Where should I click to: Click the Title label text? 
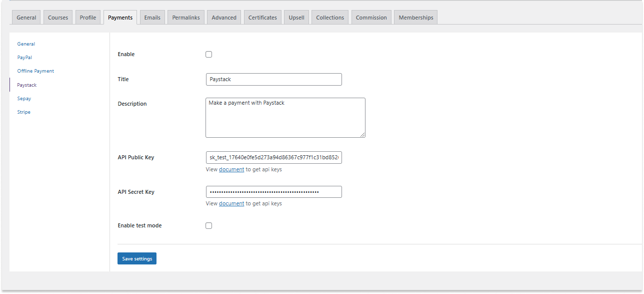[123, 79]
